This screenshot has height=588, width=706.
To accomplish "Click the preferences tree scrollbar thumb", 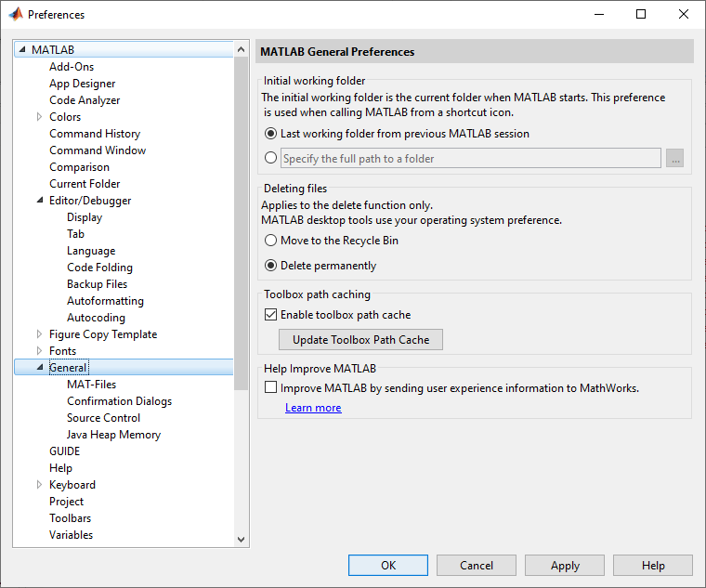I will 241,223.
